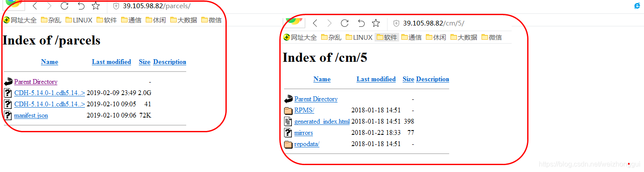Click unknown-file icon beside mirrors

click(288, 133)
